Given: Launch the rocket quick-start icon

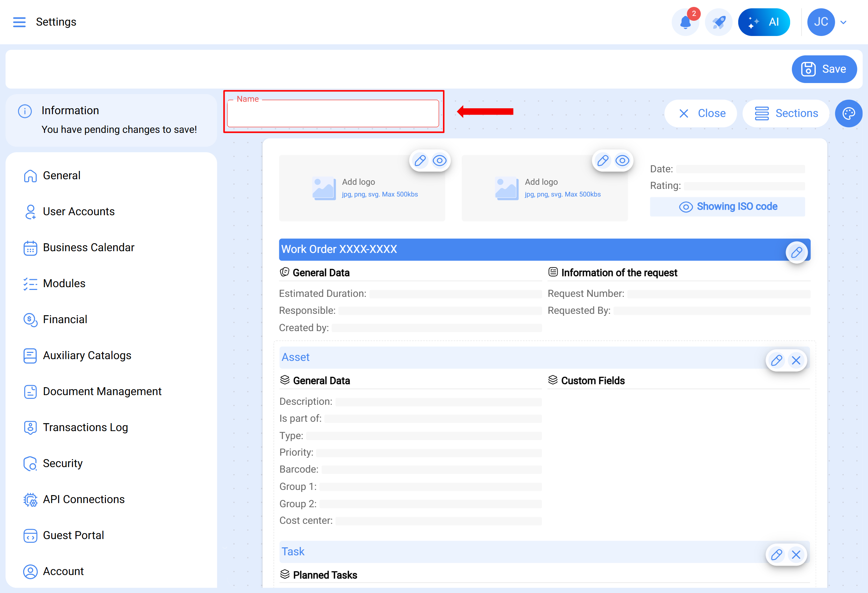Looking at the screenshot, I should pos(718,22).
